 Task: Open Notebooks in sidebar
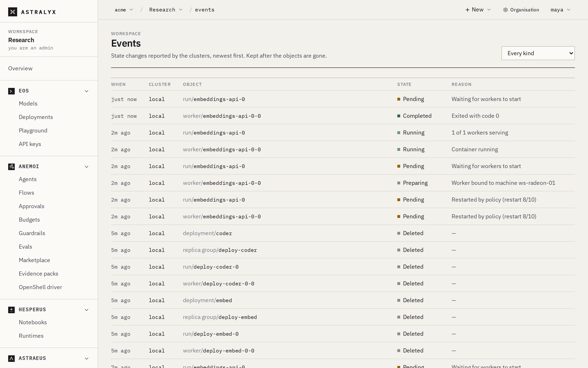[33, 322]
